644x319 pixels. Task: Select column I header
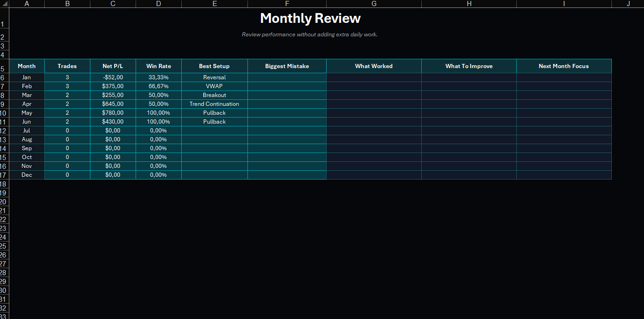(564, 4)
